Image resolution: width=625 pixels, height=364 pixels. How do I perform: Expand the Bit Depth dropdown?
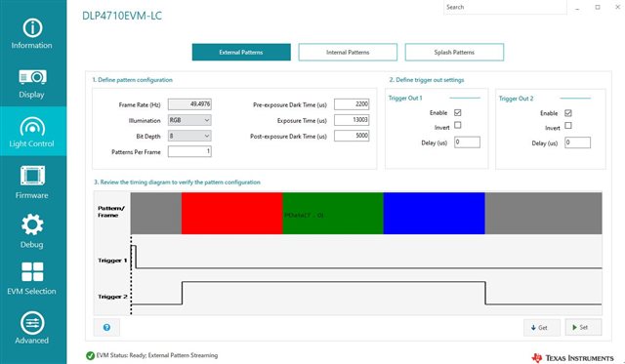click(189, 136)
